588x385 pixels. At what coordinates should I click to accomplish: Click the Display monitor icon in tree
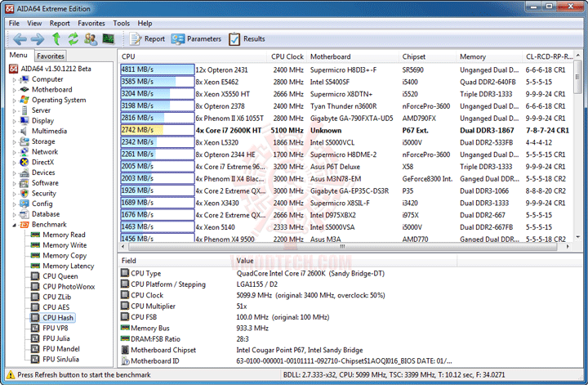(x=24, y=120)
